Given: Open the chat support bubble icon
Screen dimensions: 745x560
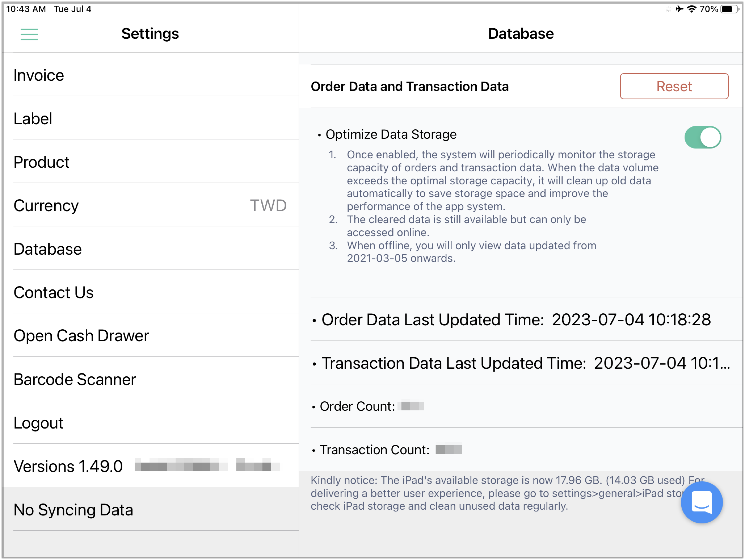Looking at the screenshot, I should (x=702, y=502).
